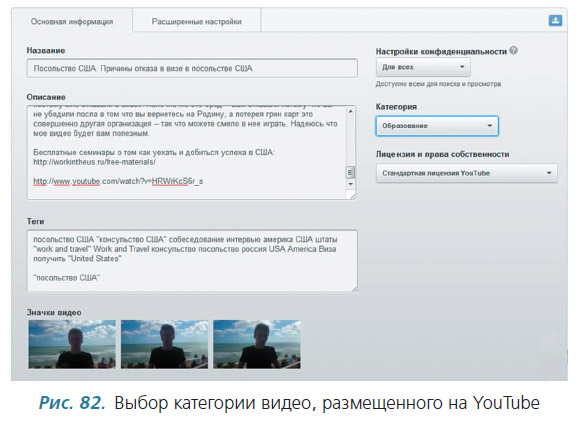Viewport: 580px width, 425px height.
Task: Click the workintheus.ru/free-materials link text
Action: 94,162
